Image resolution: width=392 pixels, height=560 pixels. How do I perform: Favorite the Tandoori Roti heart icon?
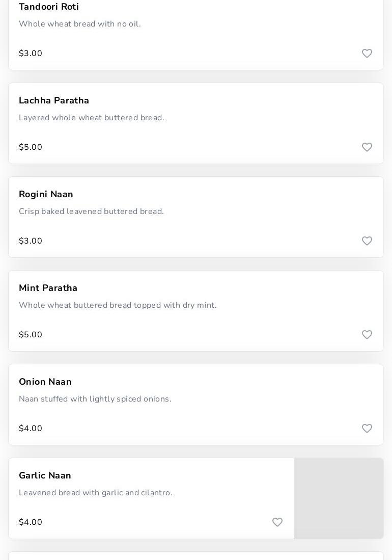click(x=367, y=54)
